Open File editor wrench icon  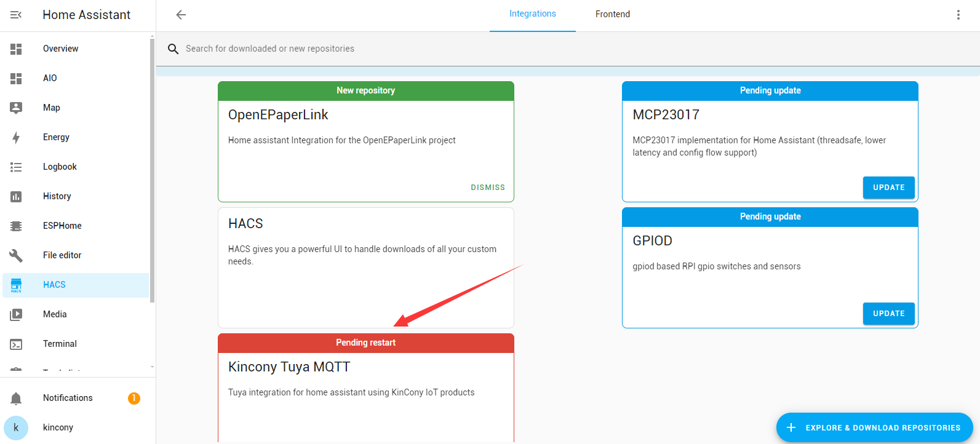click(16, 255)
